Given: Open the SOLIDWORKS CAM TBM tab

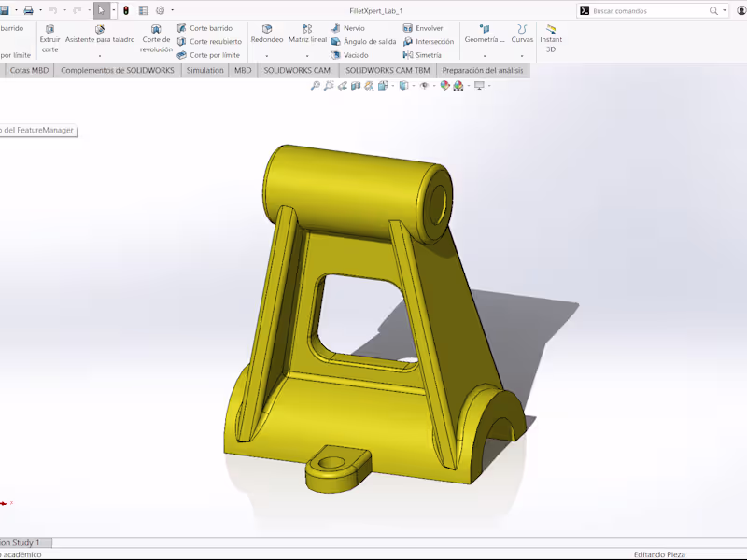Looking at the screenshot, I should (x=388, y=71).
